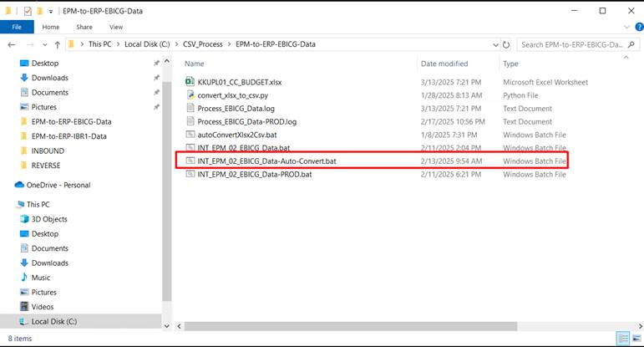
Task: Switch to Large icons view layout icon
Action: [637, 339]
